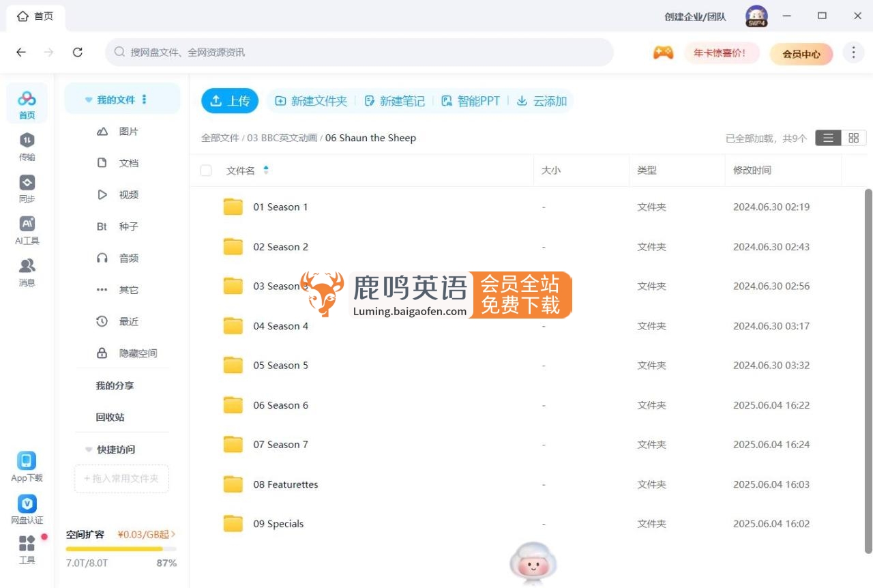873x588 pixels.
Task: Open the game center gamepad icon
Action: pyautogui.click(x=663, y=53)
